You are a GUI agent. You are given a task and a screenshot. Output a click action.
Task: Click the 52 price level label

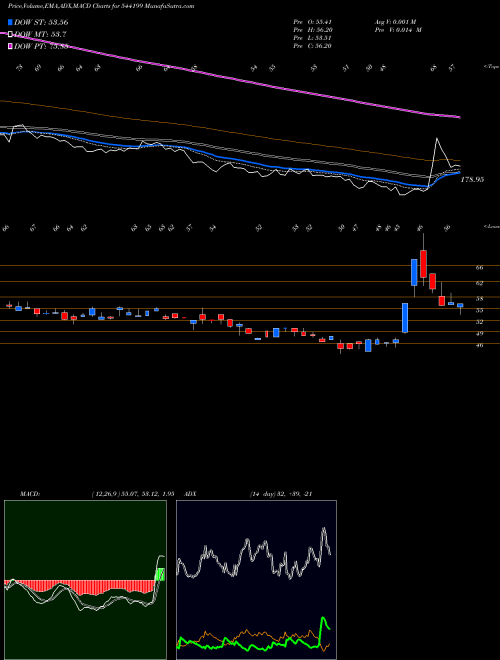(479, 322)
